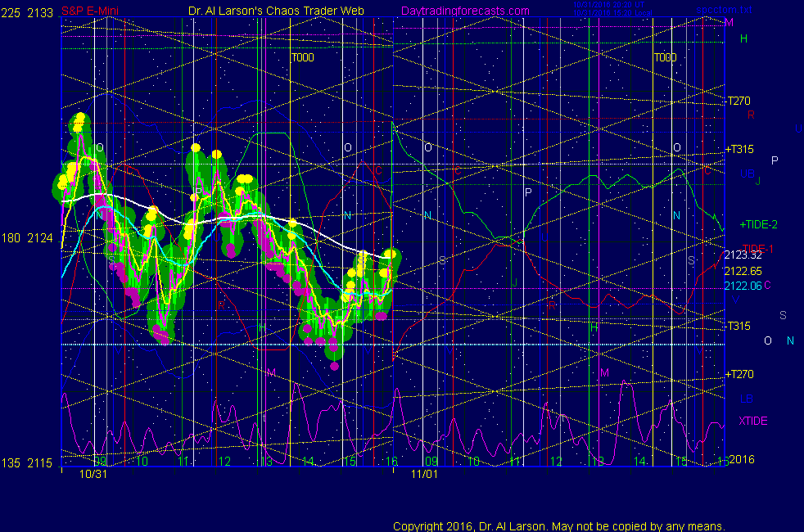Open the Daytradingforecasts.com text link

pos(465,11)
